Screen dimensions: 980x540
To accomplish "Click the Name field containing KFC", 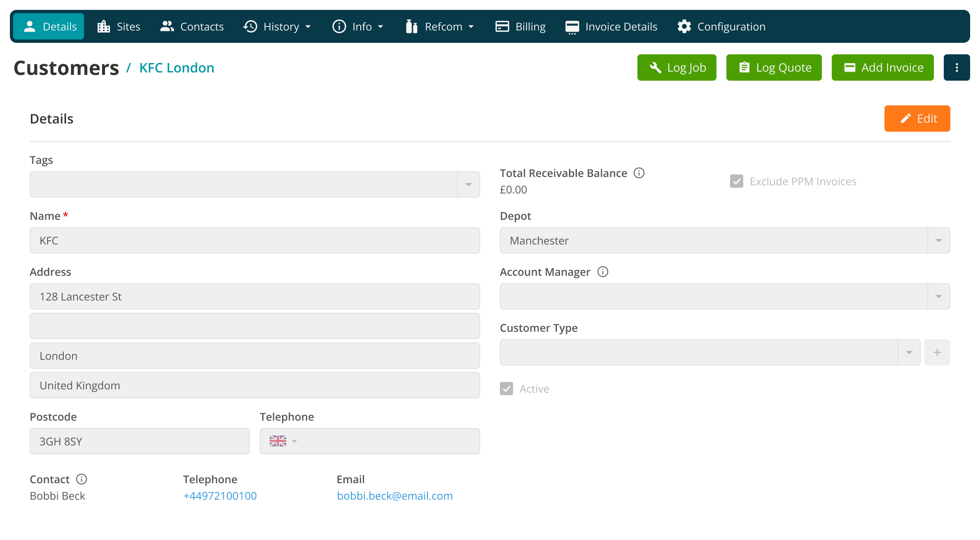I will (x=255, y=240).
